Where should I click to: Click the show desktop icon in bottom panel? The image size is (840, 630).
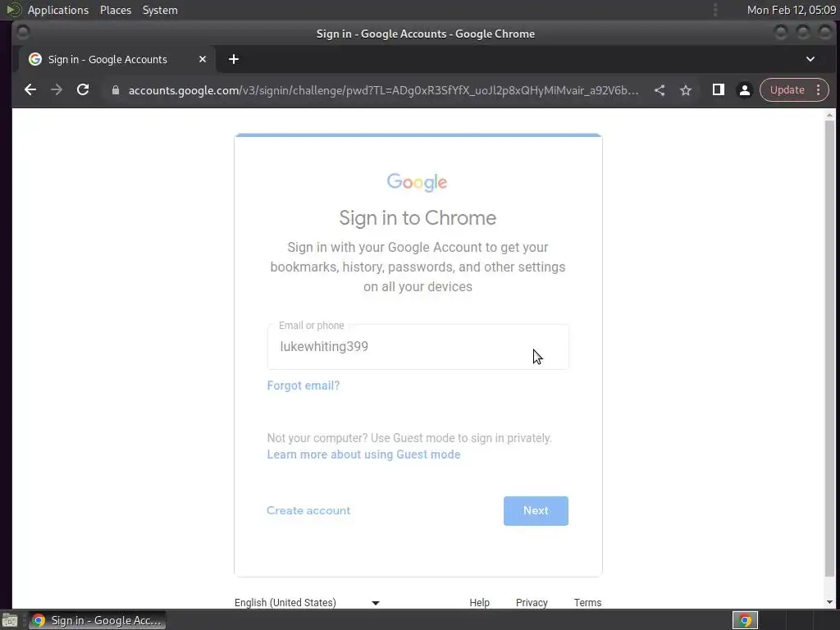[10, 621]
